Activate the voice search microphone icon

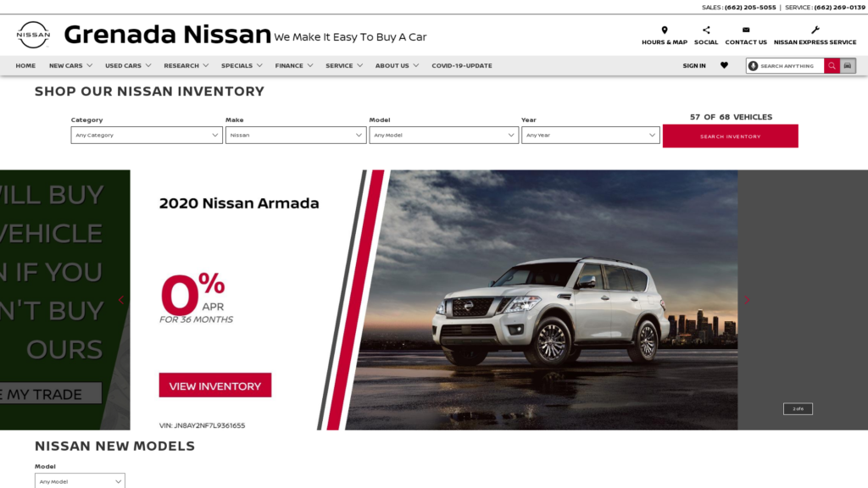(753, 66)
